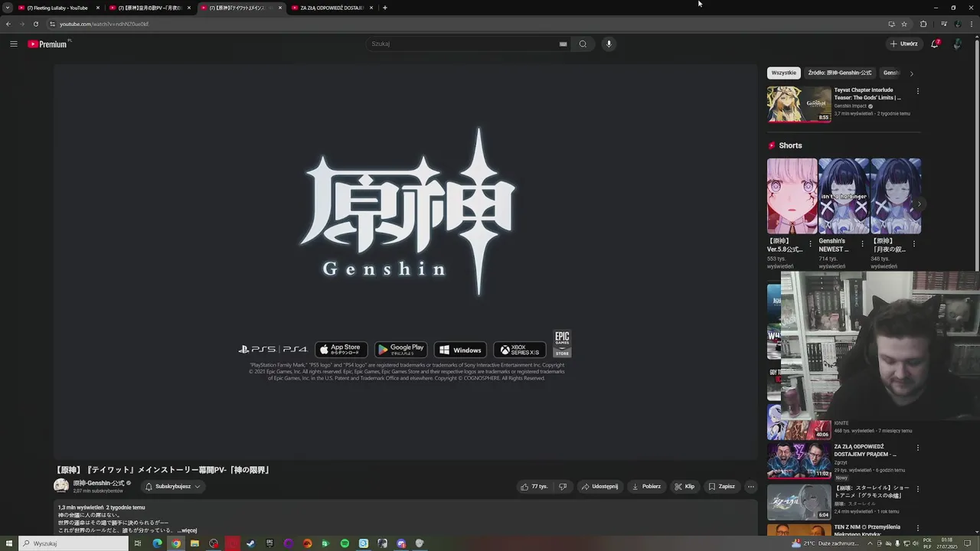Select Źródło: 原神-Genshin-公式 chip
980x551 pixels.
coord(839,73)
